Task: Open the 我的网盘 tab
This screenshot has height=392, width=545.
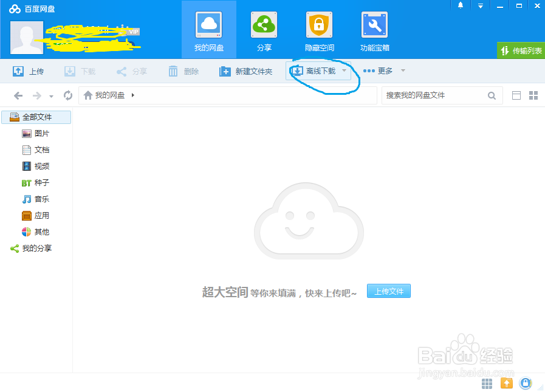Action: [209, 30]
